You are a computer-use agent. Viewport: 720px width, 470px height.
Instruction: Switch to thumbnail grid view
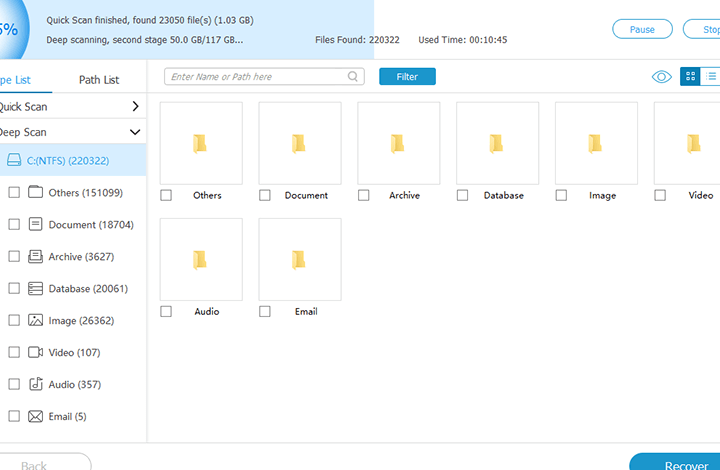coord(690,77)
